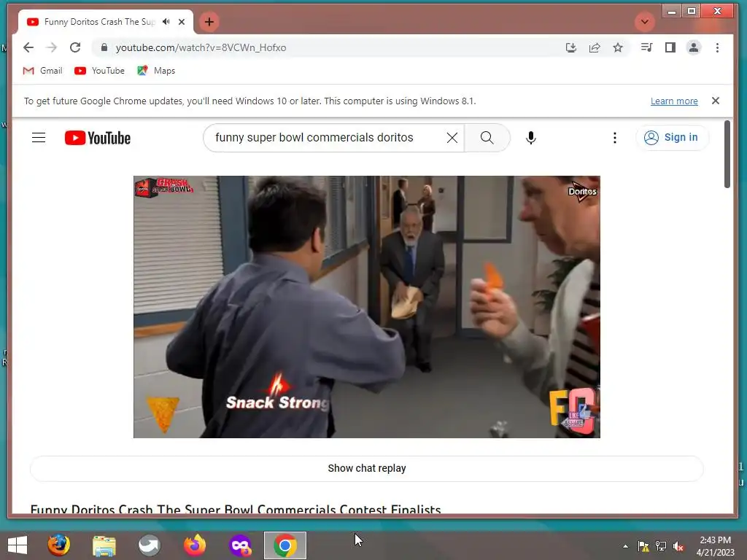Open media controls in Chrome toolbar
This screenshot has height=560, width=747.
coord(646,47)
